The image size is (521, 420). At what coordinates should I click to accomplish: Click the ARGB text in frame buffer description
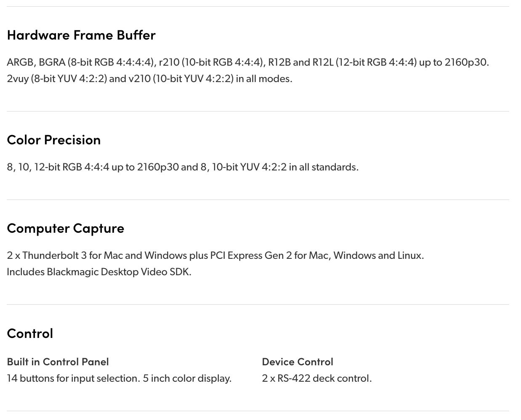click(20, 62)
